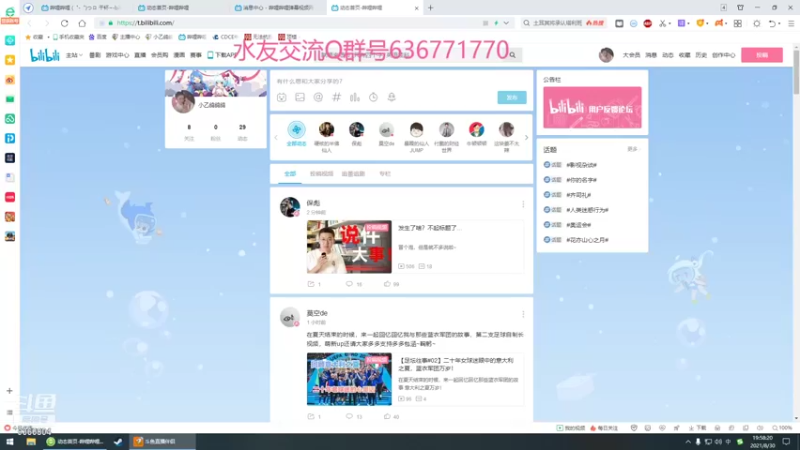Screen dimensions: 800x450
Task: Open the 莫空de football video thumbnail
Action: [x=349, y=379]
